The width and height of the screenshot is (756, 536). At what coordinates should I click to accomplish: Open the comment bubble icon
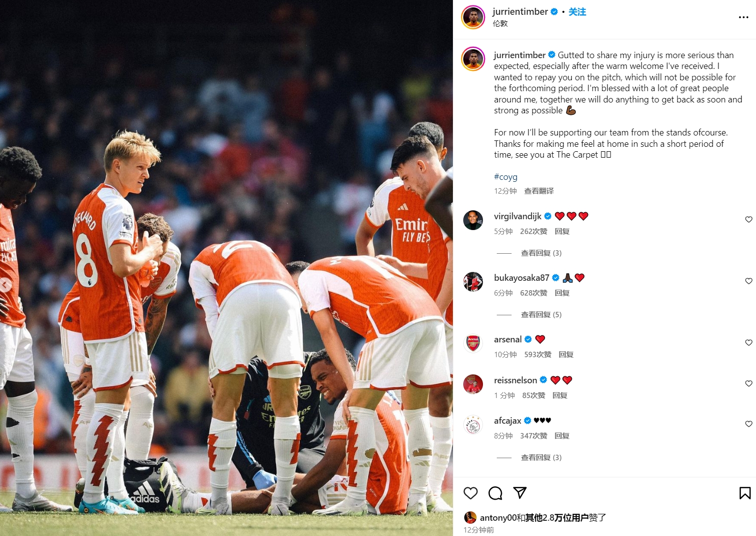pyautogui.click(x=495, y=493)
